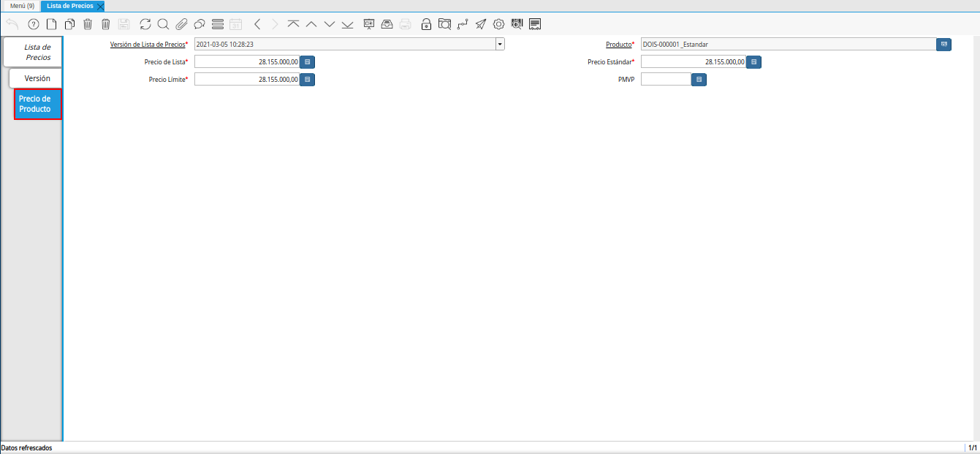This screenshot has height=454, width=980.
Task: Open the workflow route icon in the toolbar
Action: pos(462,24)
